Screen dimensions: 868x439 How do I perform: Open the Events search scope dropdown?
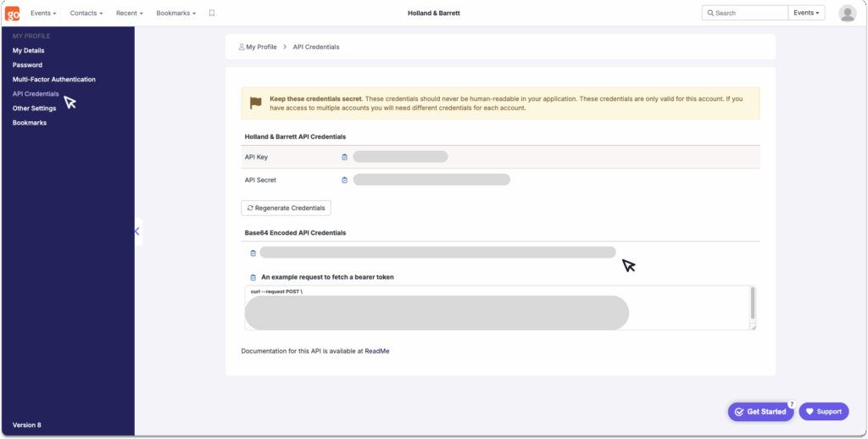tap(806, 14)
